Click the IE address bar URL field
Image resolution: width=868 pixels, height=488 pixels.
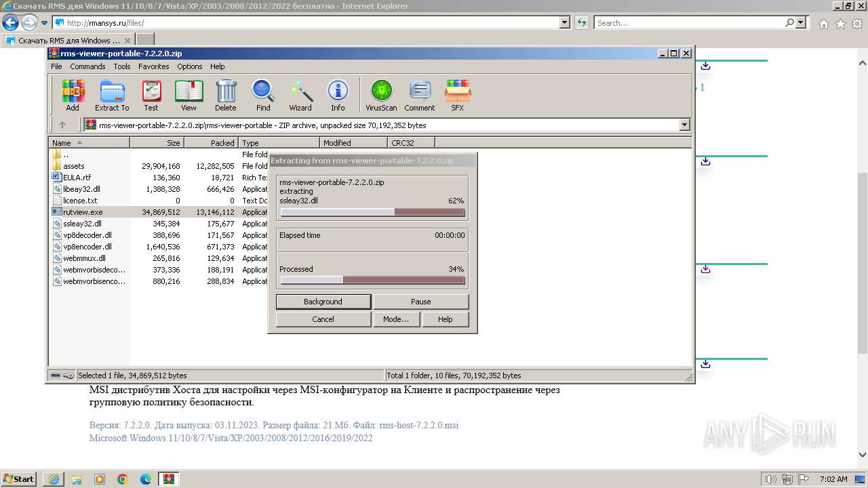[x=307, y=22]
